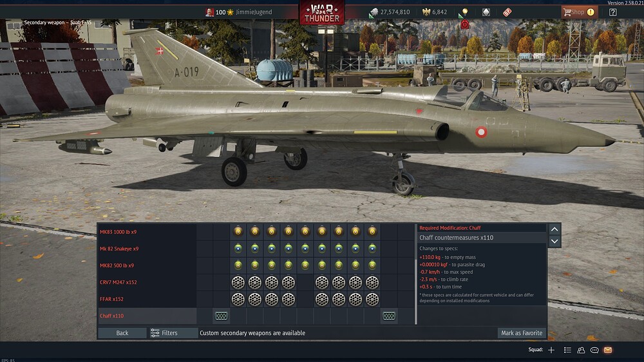Click the weapon list vertical scrollbar

(x=415, y=274)
